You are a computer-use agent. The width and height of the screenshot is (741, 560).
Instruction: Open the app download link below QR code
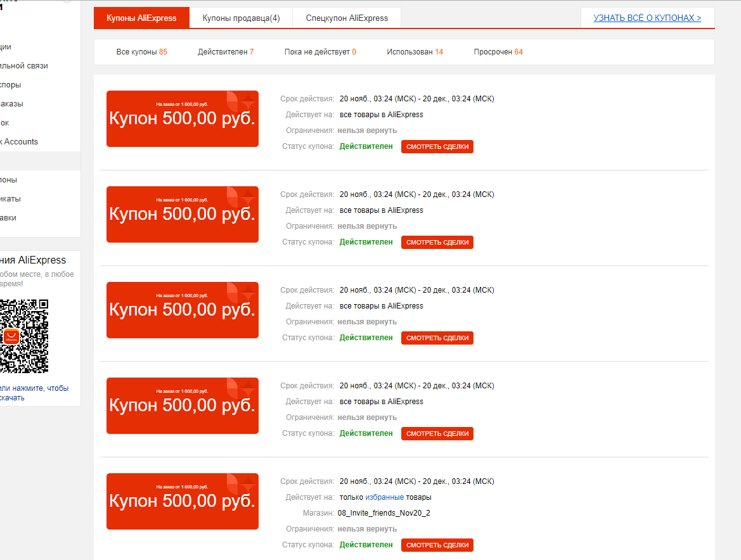pyautogui.click(x=34, y=393)
